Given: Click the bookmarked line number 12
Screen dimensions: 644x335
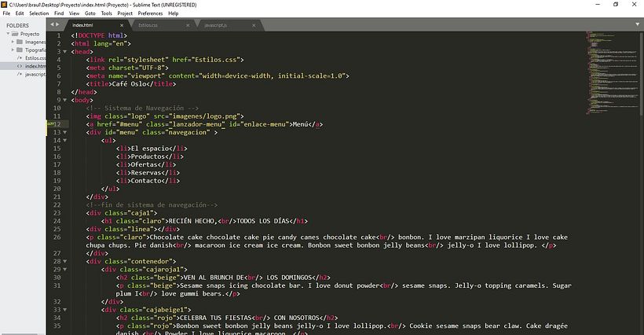Looking at the screenshot, I should point(57,124).
